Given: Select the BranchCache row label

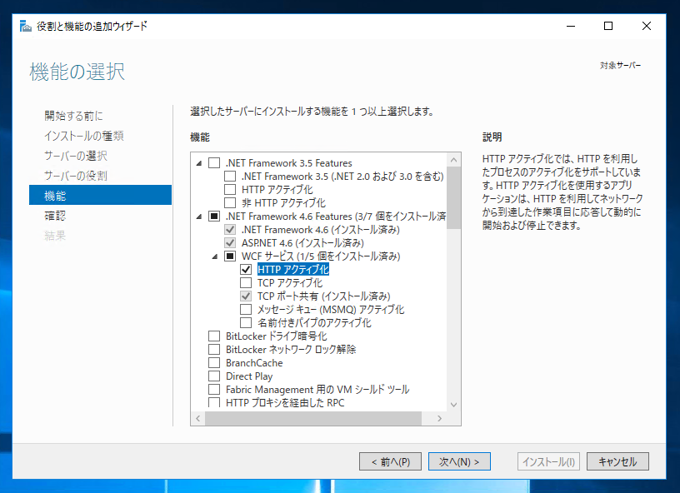Looking at the screenshot, I should click(254, 362).
